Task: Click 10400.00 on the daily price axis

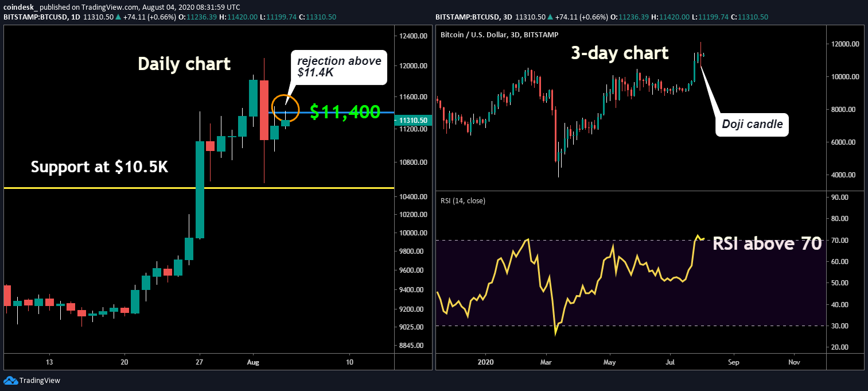Action: click(413, 197)
